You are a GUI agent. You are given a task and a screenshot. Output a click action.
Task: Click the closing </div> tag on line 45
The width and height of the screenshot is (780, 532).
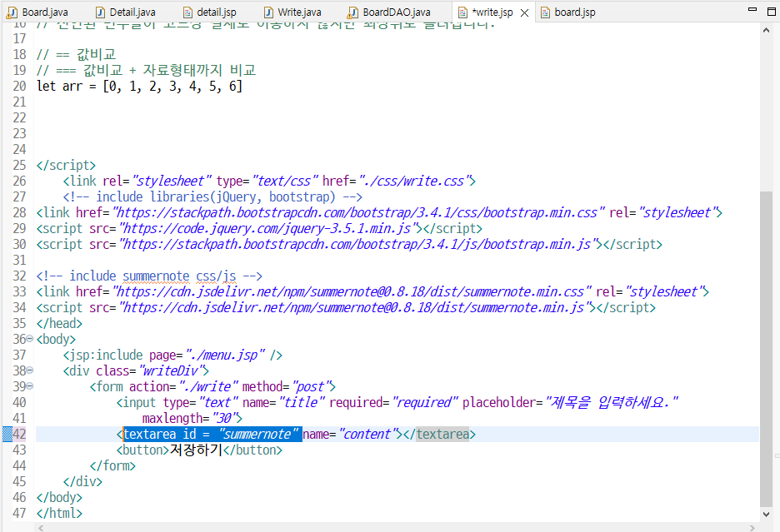(82, 482)
